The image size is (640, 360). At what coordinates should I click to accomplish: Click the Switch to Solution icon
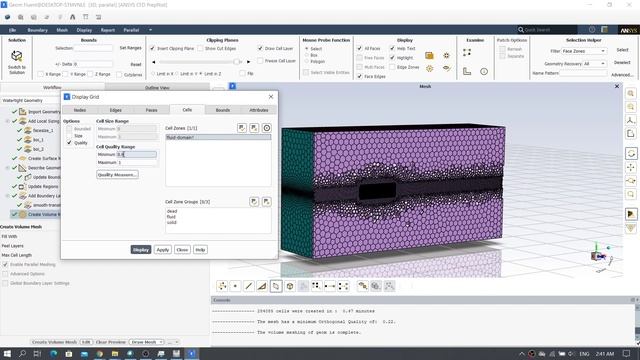coord(17,56)
